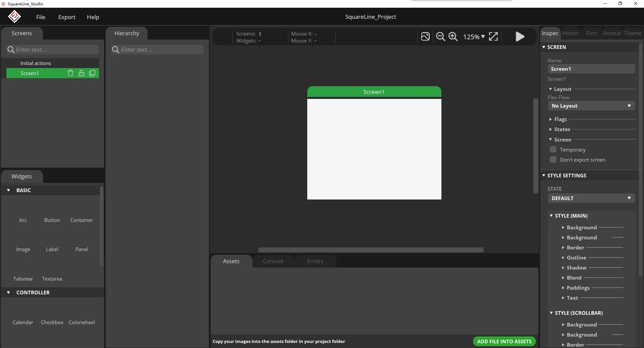Screen dimensions: 644x348
Task: Toggle the lock icon on Screen1
Action: click(x=82, y=73)
